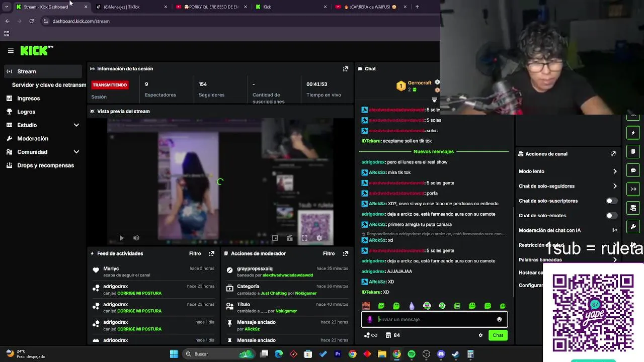Switch to the CARRERA de WAIFUS tab
Image resolution: width=644 pixels, height=362 pixels.
click(x=372, y=7)
